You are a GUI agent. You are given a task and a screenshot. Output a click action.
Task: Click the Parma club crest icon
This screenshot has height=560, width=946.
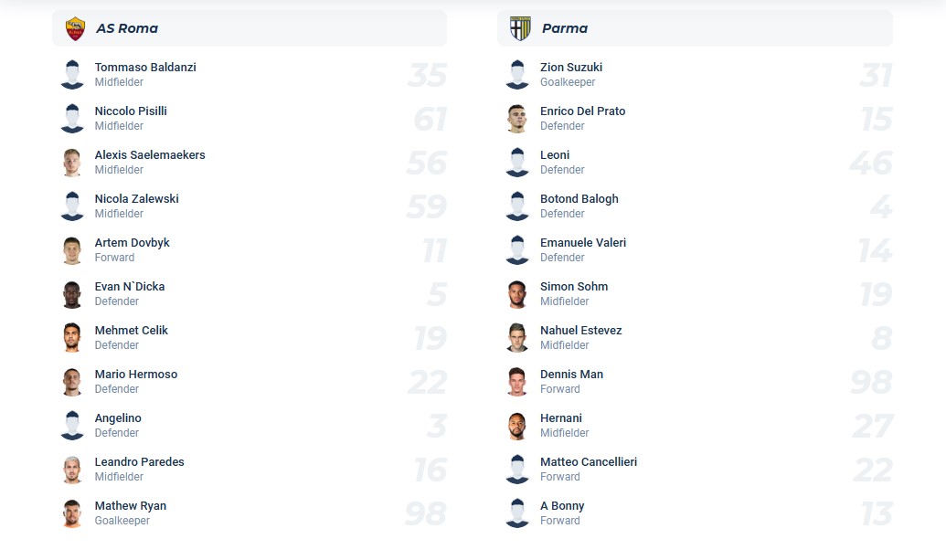[520, 28]
